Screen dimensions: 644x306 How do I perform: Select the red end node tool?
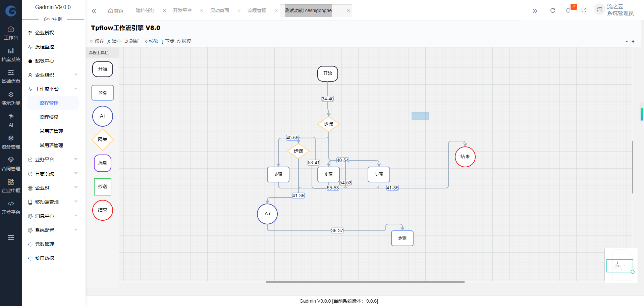tap(103, 210)
